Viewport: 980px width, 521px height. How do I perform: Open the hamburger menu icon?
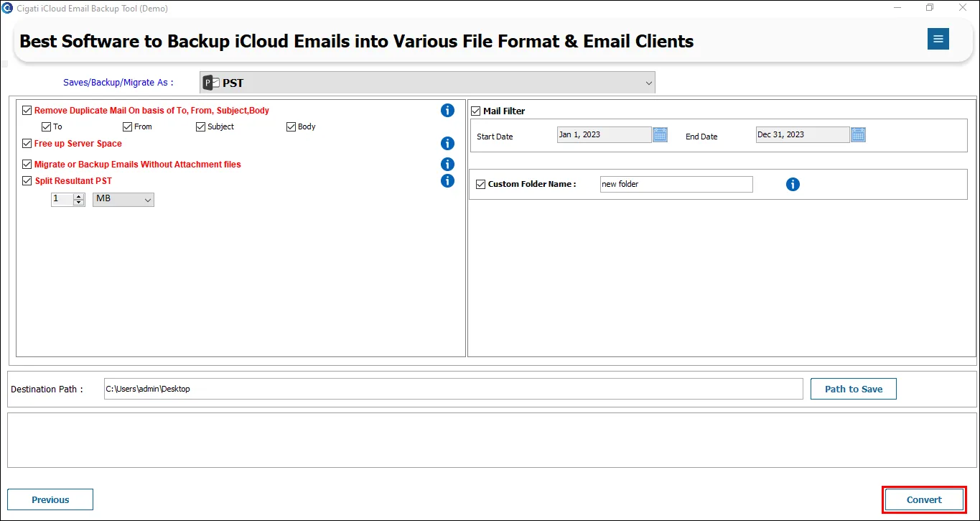point(938,39)
